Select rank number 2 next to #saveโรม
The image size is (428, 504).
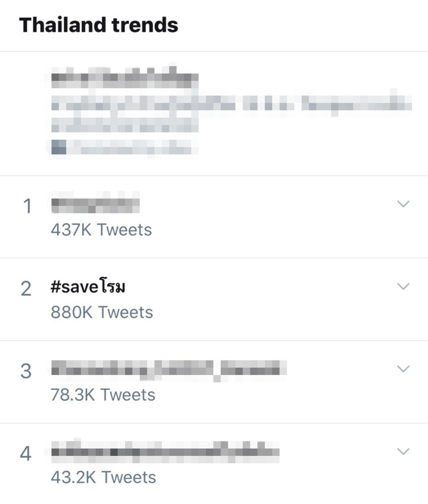coord(26,288)
